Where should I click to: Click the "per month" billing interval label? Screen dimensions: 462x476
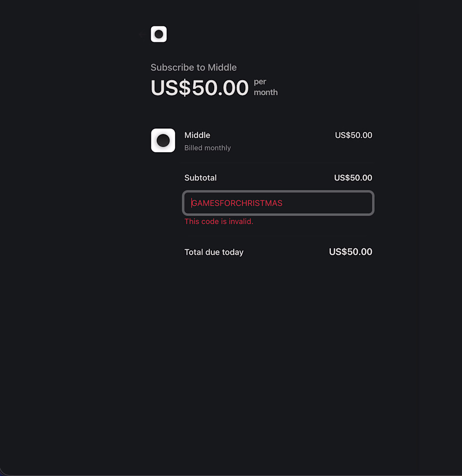point(265,87)
